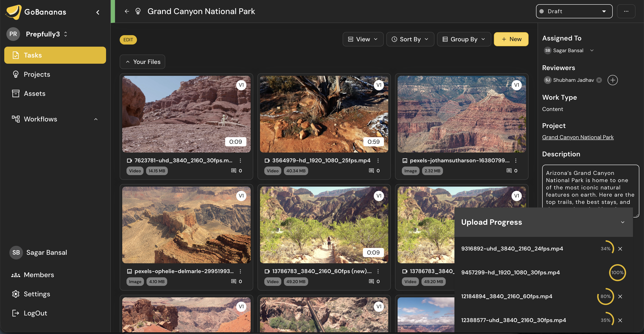
Task: Open the Group By dropdown
Action: tap(464, 39)
